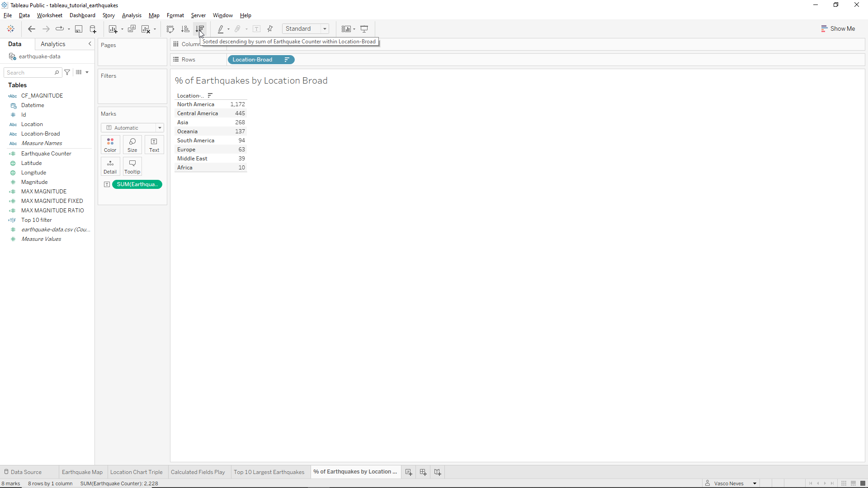Click Show Me button
This screenshot has width=868, height=488.
tap(838, 28)
